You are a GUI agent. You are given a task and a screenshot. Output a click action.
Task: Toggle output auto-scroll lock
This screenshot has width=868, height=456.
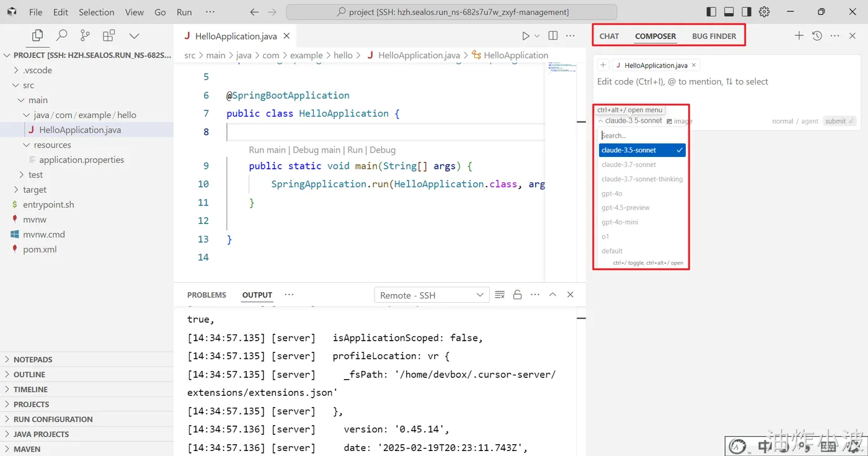(x=518, y=295)
